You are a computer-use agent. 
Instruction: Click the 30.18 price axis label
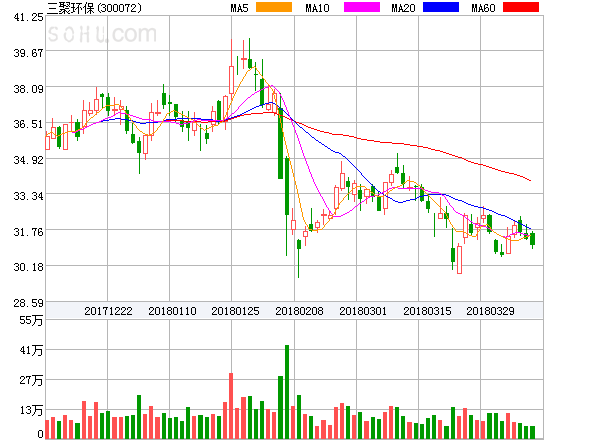click(x=28, y=267)
